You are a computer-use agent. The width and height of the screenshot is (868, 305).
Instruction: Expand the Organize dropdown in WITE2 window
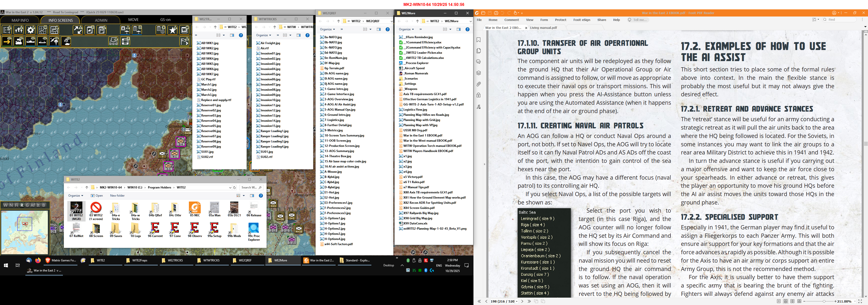click(75, 196)
